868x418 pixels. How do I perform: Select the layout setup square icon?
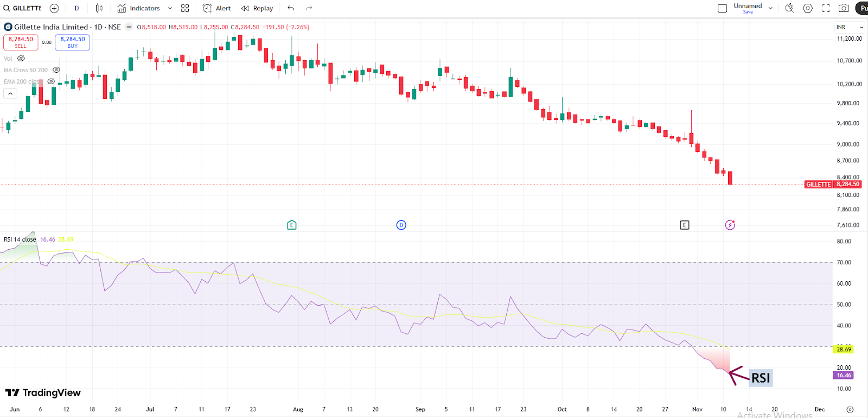[722, 8]
